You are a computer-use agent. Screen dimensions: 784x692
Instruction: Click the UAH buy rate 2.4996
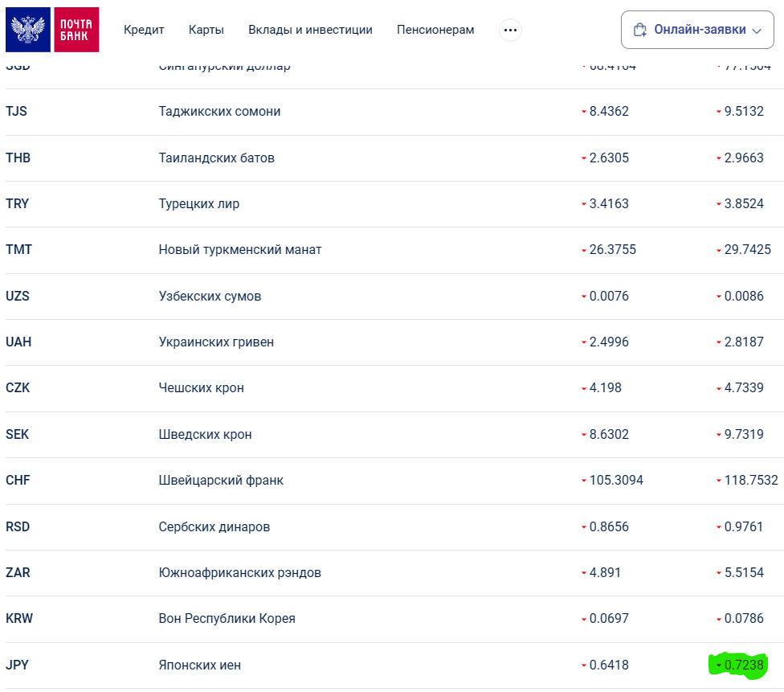pos(609,342)
